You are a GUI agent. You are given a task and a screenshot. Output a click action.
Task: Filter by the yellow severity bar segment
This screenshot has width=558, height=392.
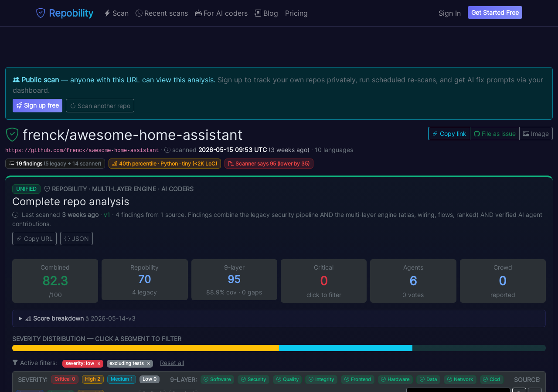pyautogui.click(x=146, y=348)
